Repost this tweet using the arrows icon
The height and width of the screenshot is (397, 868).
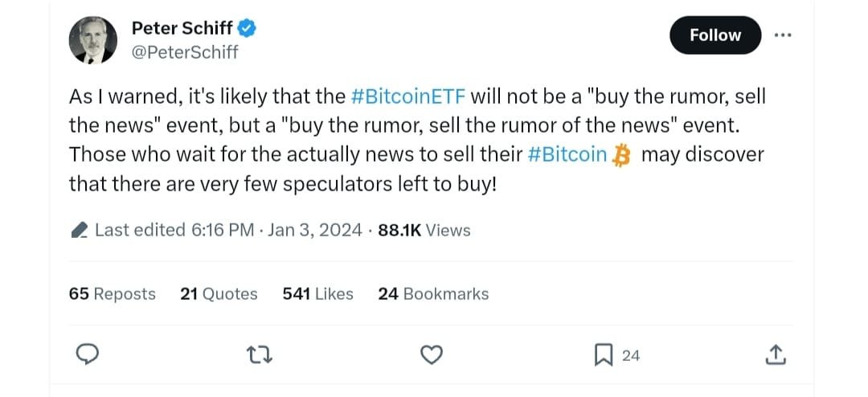[x=260, y=354]
